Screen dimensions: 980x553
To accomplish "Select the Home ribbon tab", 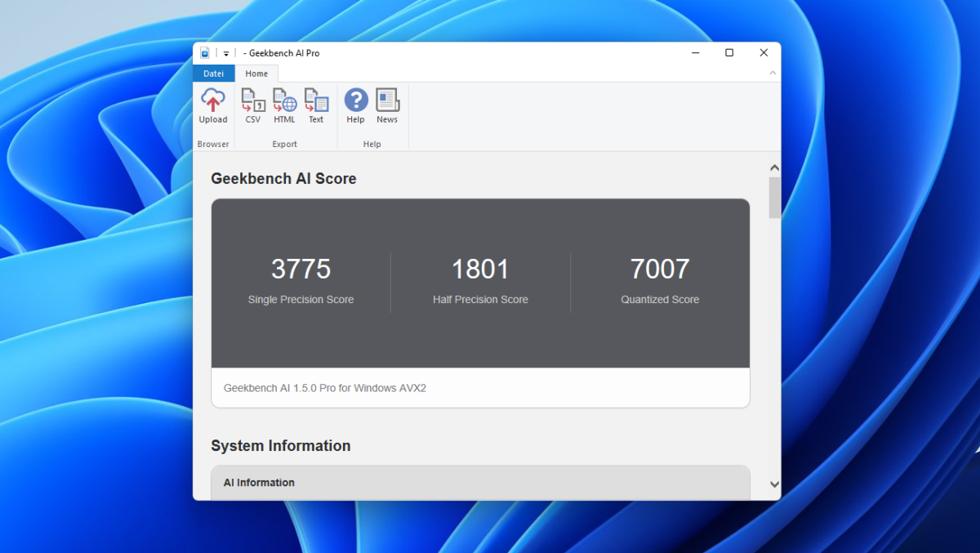I will (257, 73).
